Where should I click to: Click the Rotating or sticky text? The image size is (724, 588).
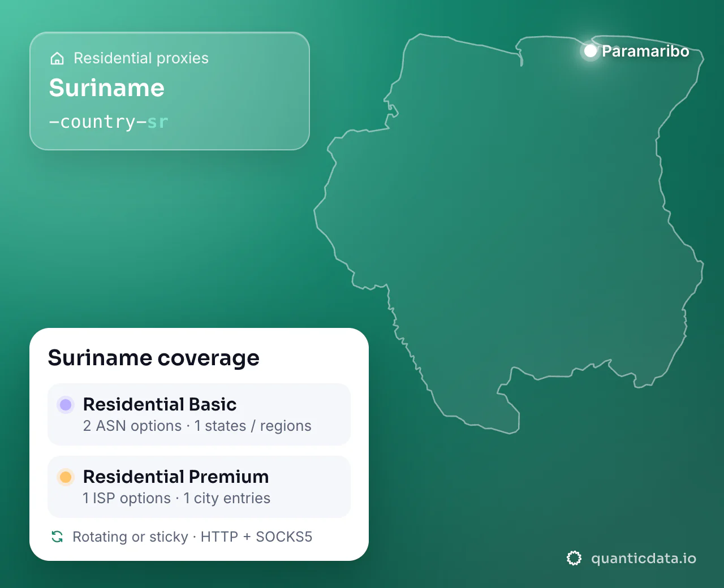(x=130, y=537)
